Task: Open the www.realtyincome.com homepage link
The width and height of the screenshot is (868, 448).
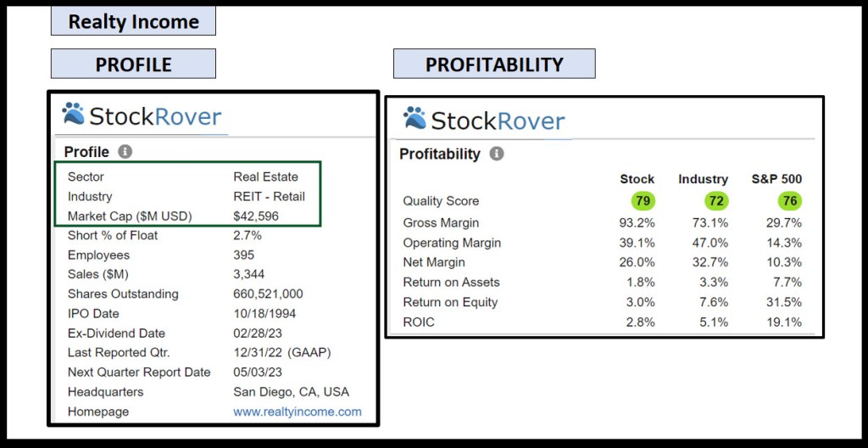Action: click(297, 412)
